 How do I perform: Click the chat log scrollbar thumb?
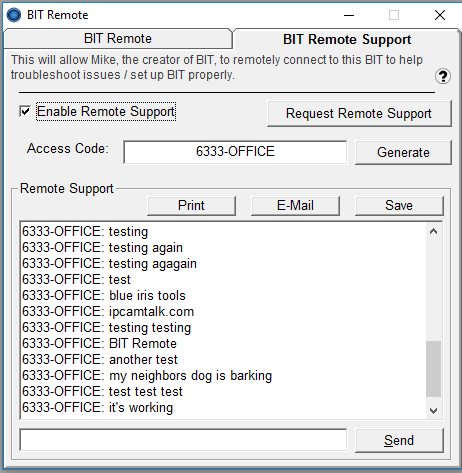433,369
